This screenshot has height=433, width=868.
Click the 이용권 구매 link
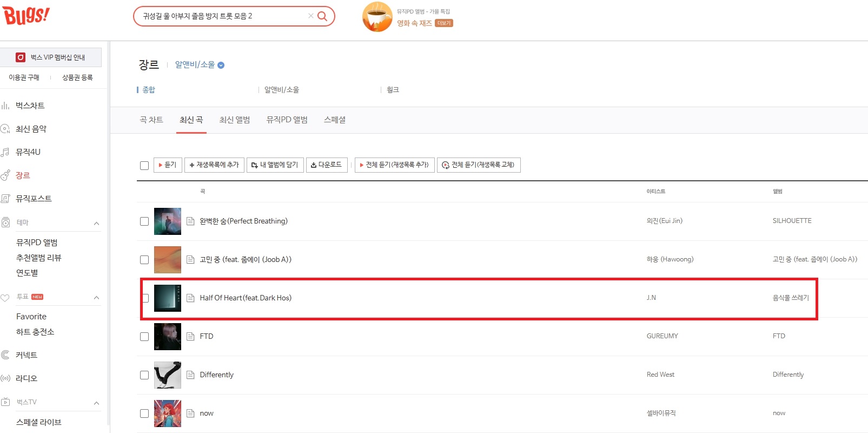tap(24, 78)
